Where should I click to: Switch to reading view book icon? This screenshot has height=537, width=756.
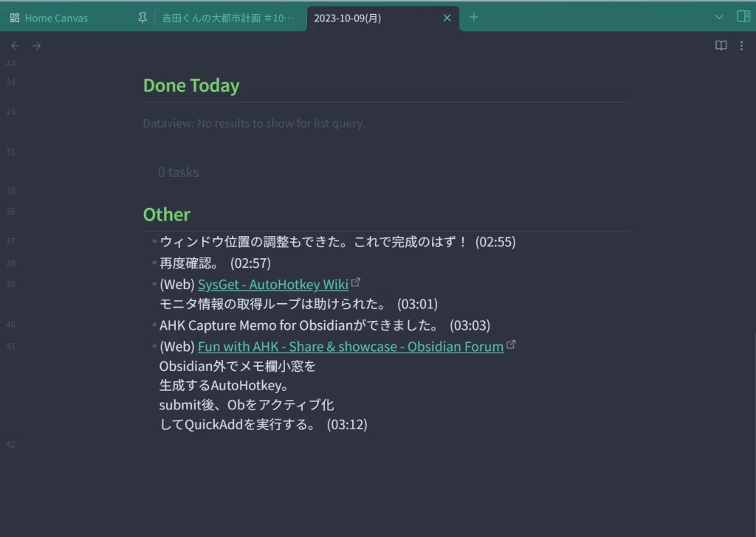pos(721,45)
